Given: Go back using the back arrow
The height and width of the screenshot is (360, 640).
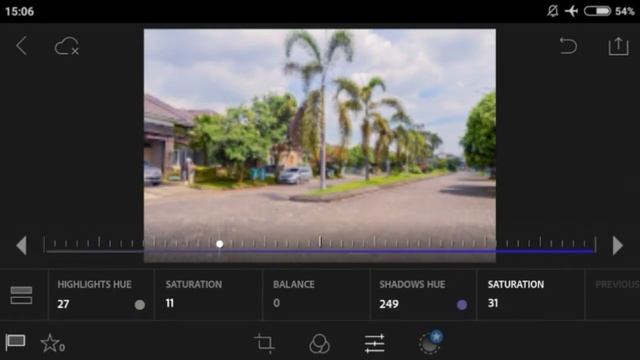Looking at the screenshot, I should click(22, 45).
